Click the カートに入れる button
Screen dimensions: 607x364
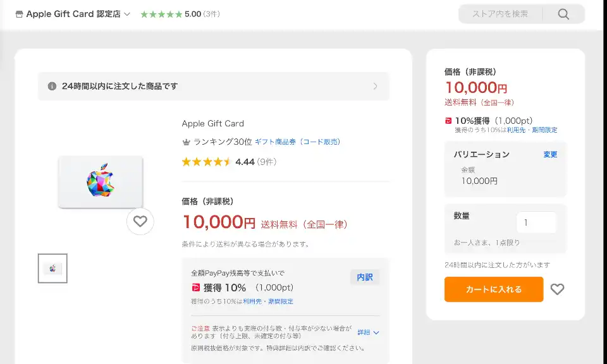[x=494, y=289]
